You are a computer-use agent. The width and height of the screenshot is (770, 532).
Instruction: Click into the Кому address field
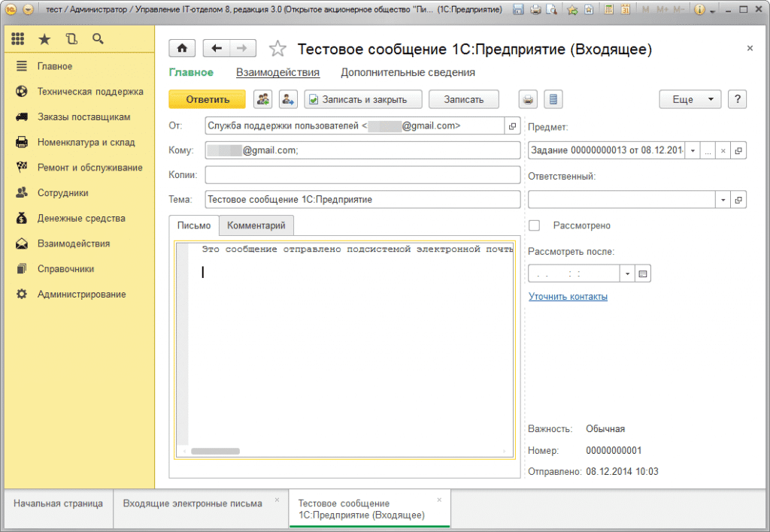coord(363,150)
